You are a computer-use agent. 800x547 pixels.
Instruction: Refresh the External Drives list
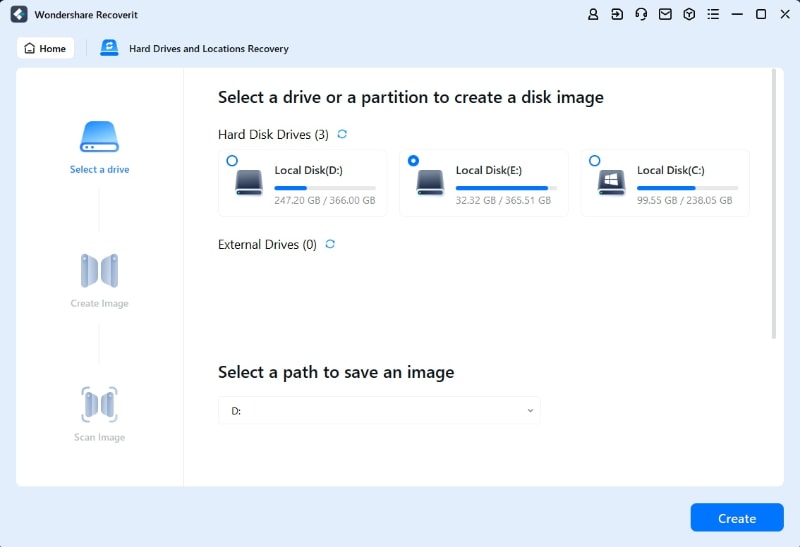[330, 244]
